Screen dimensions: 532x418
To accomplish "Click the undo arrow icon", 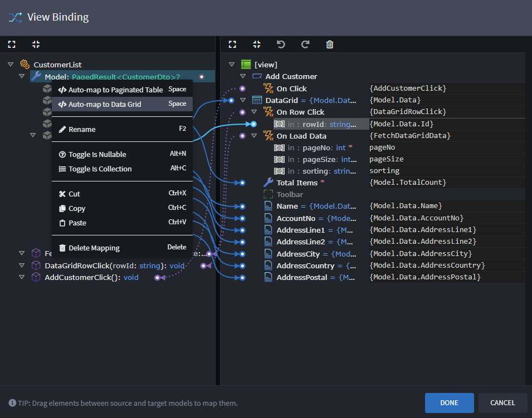I will tap(281, 45).
